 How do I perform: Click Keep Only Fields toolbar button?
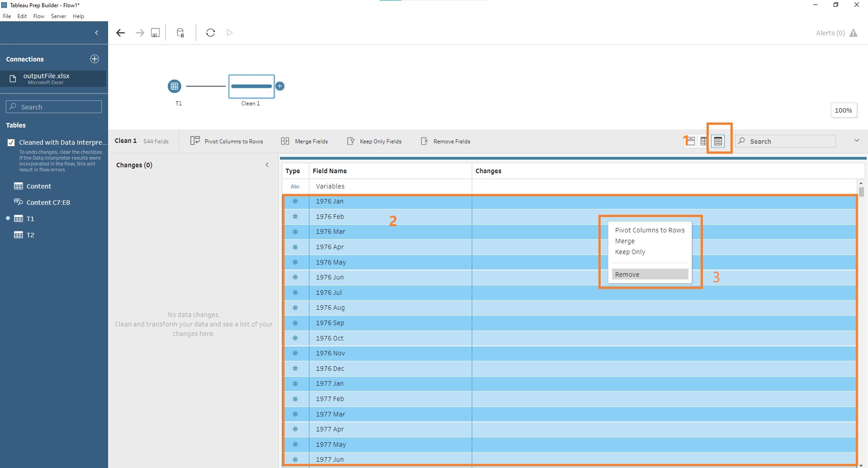coord(374,141)
